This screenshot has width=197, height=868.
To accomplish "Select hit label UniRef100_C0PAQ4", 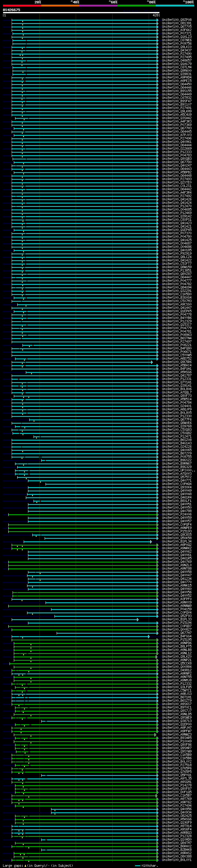I will (x=176, y=483).
